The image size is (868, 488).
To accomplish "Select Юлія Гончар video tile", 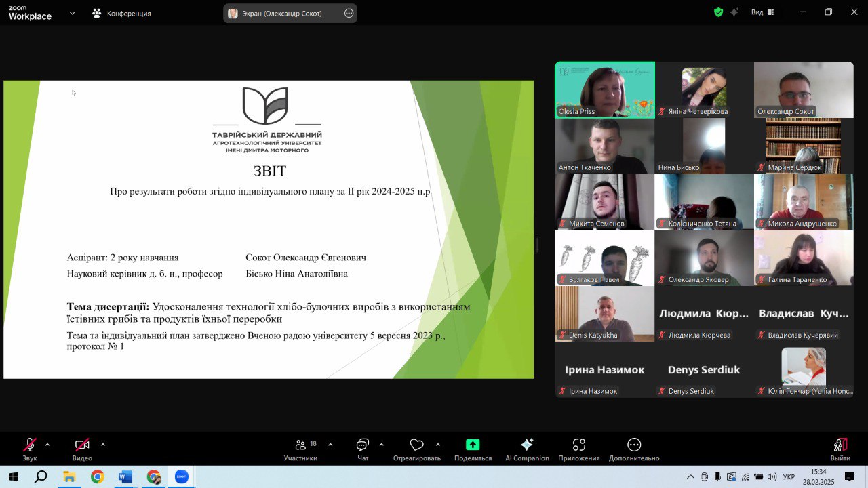I will [804, 369].
